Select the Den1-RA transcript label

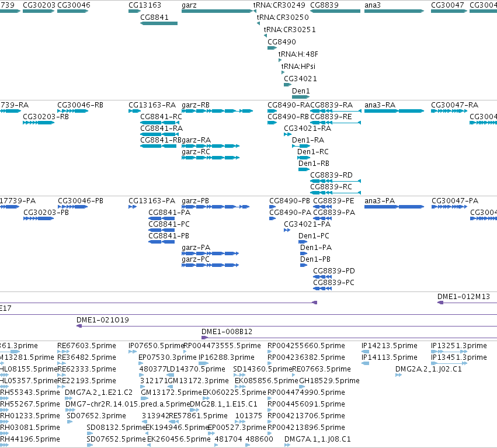pos(308,140)
